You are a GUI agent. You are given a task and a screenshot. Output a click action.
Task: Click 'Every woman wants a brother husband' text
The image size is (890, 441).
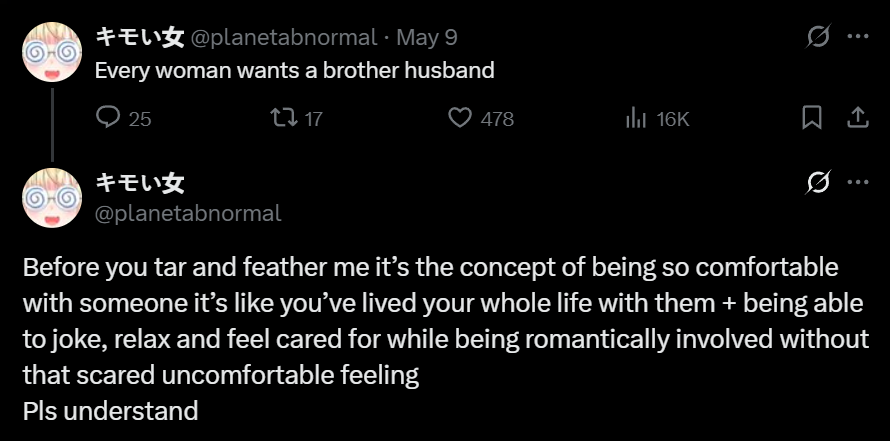(295, 71)
